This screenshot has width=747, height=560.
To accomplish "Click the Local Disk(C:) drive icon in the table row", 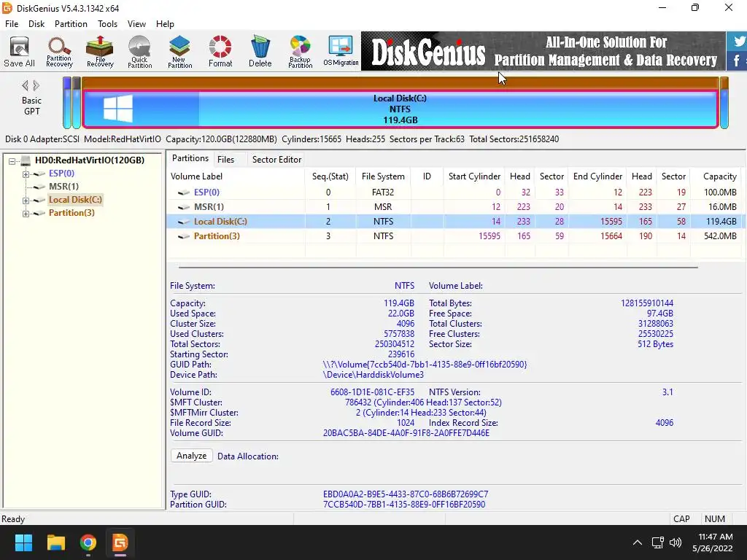I will 184,222.
